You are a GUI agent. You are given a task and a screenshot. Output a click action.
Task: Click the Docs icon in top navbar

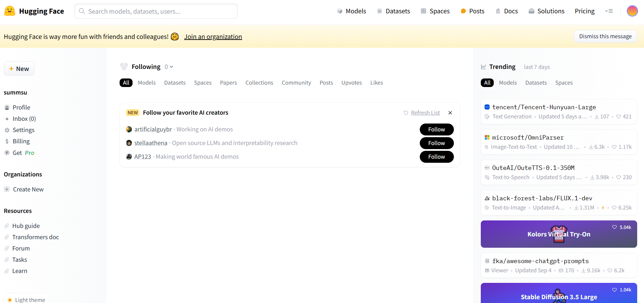pyautogui.click(x=498, y=11)
